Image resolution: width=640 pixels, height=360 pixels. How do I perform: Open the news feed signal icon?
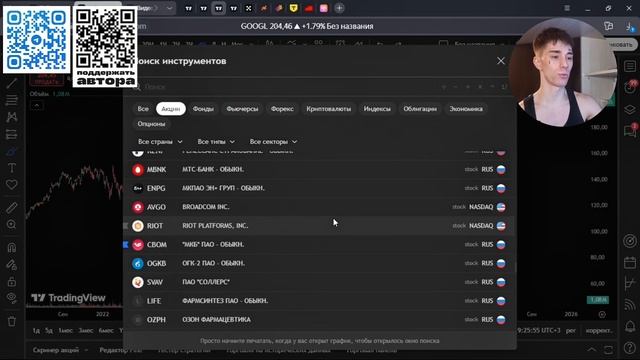click(630, 304)
